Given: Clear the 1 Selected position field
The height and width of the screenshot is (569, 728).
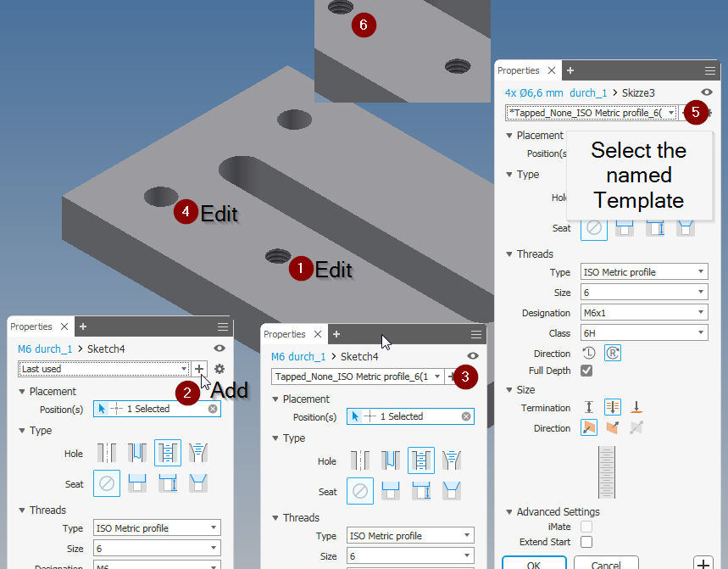Looking at the screenshot, I should [x=464, y=416].
